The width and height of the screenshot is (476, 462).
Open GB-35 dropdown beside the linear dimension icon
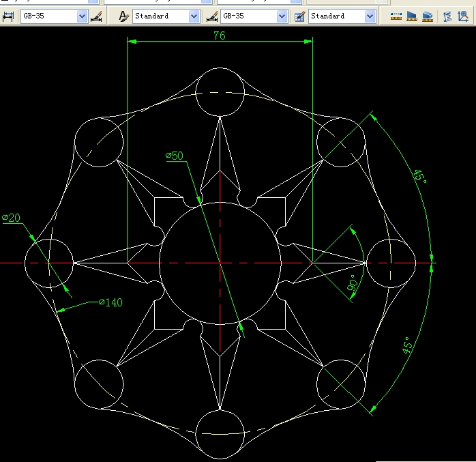point(82,16)
